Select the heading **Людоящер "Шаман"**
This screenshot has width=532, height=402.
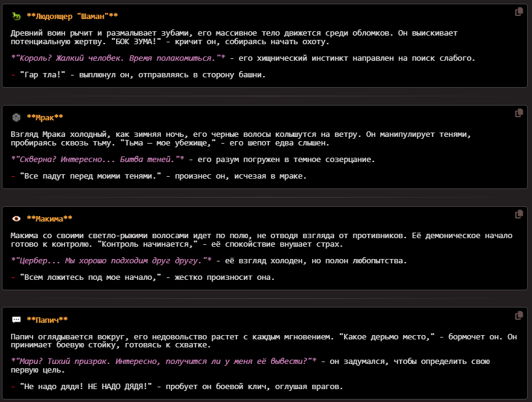coord(72,17)
